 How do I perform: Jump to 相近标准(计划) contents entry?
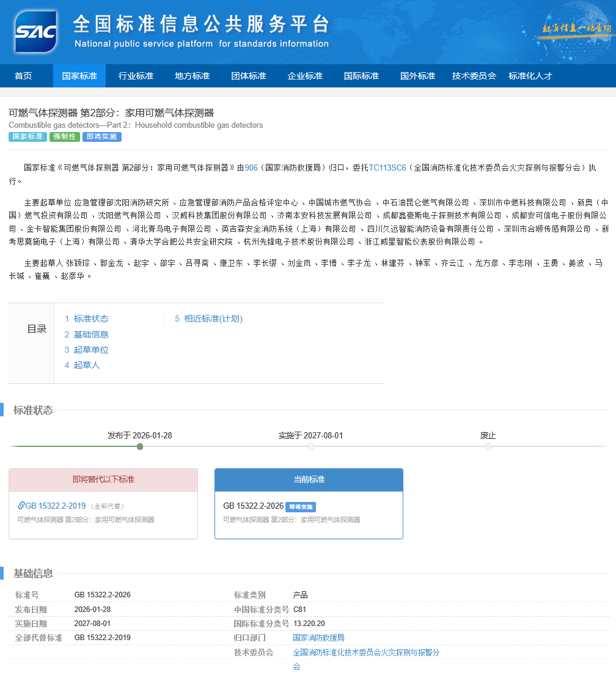tap(213, 319)
